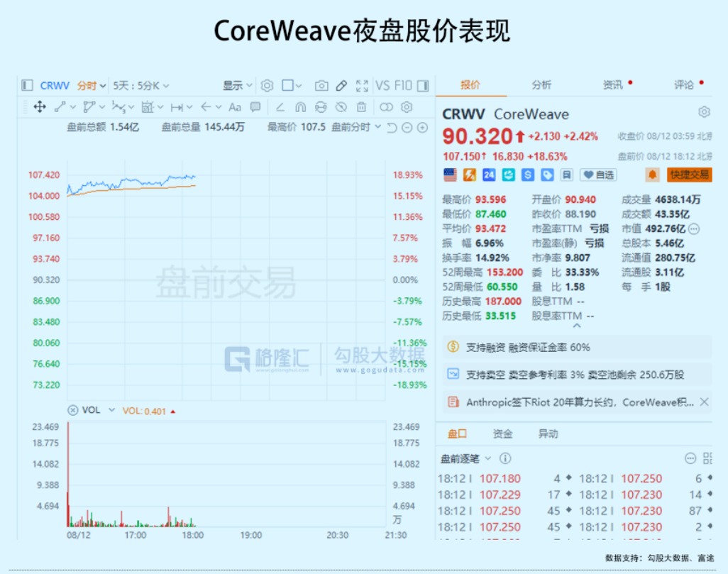Switch to the 报价 quote tab
This screenshot has width=728, height=574.
pyautogui.click(x=470, y=85)
